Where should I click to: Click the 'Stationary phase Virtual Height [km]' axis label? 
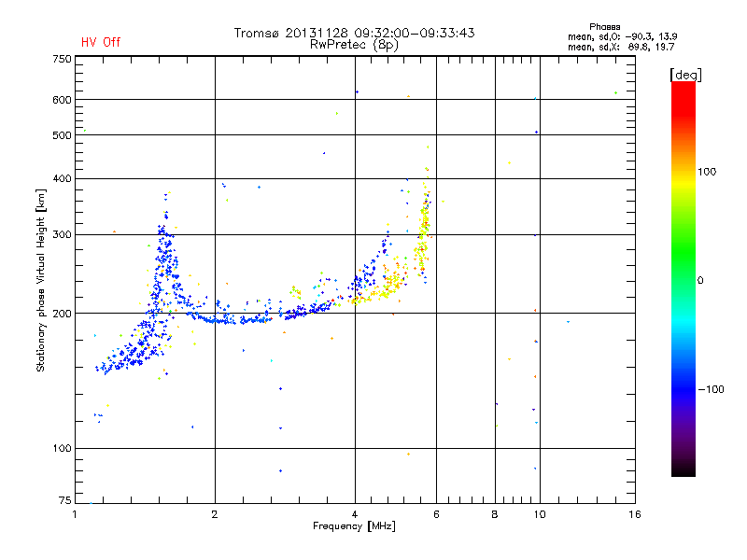click(x=41, y=280)
